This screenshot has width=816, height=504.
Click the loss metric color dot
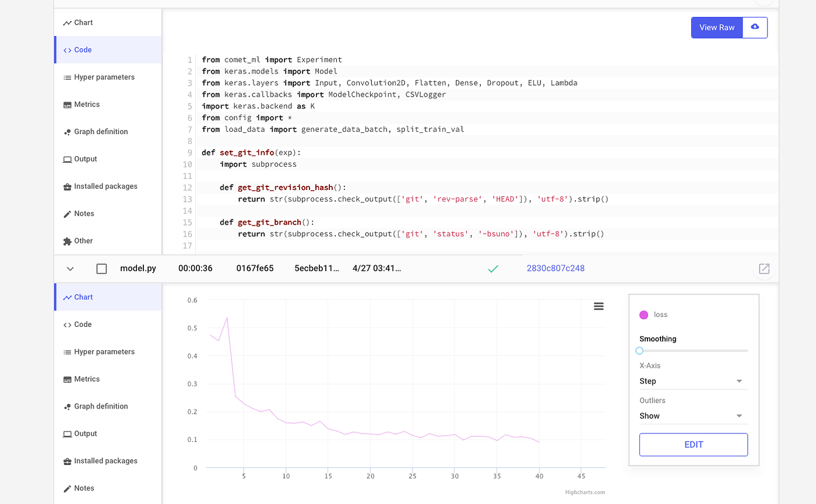(x=643, y=315)
